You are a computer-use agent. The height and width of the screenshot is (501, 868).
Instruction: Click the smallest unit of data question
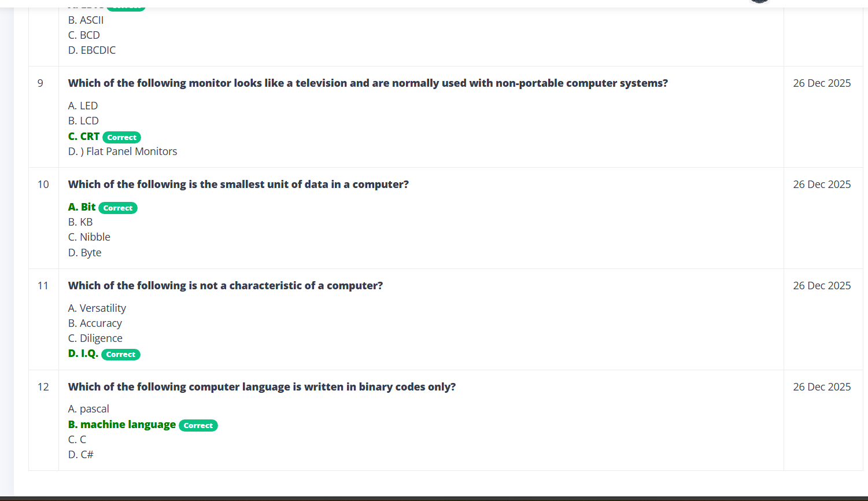[238, 185]
